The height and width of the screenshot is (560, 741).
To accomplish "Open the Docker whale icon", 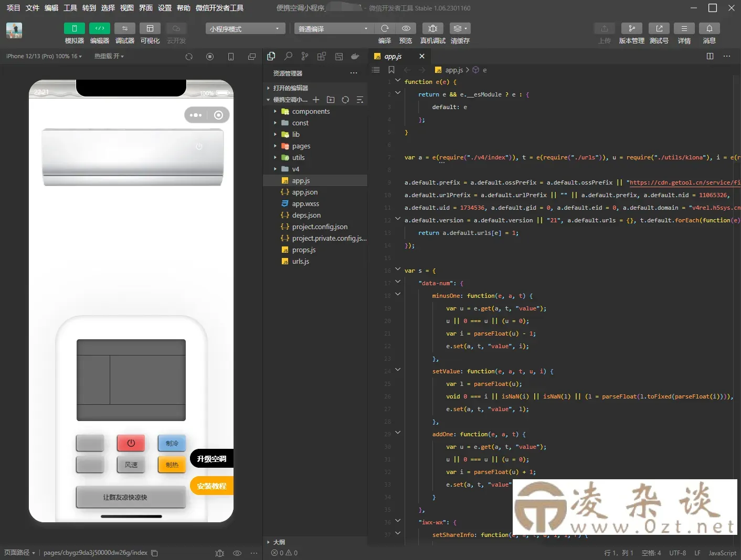I will click(x=355, y=56).
